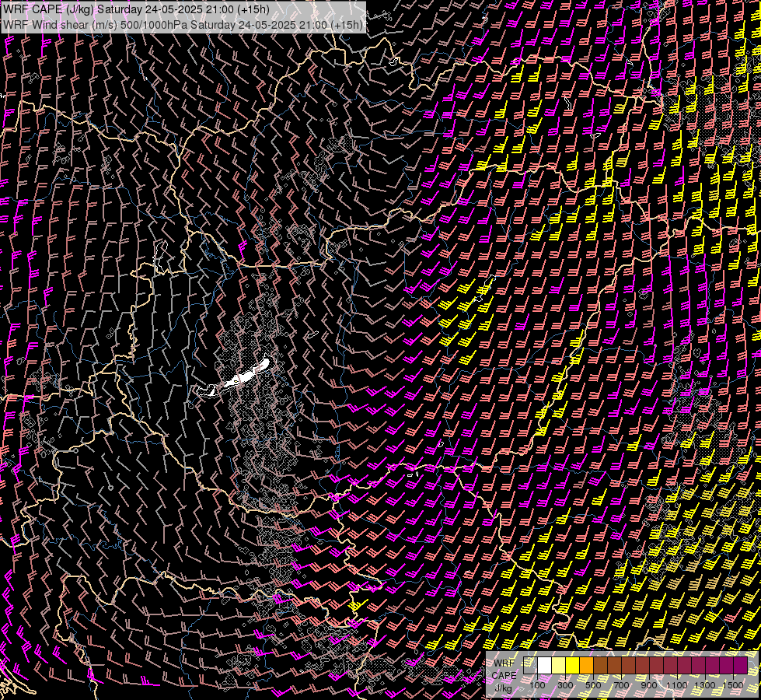
Task: Click the CAPE label in the legend
Action: pos(504,675)
